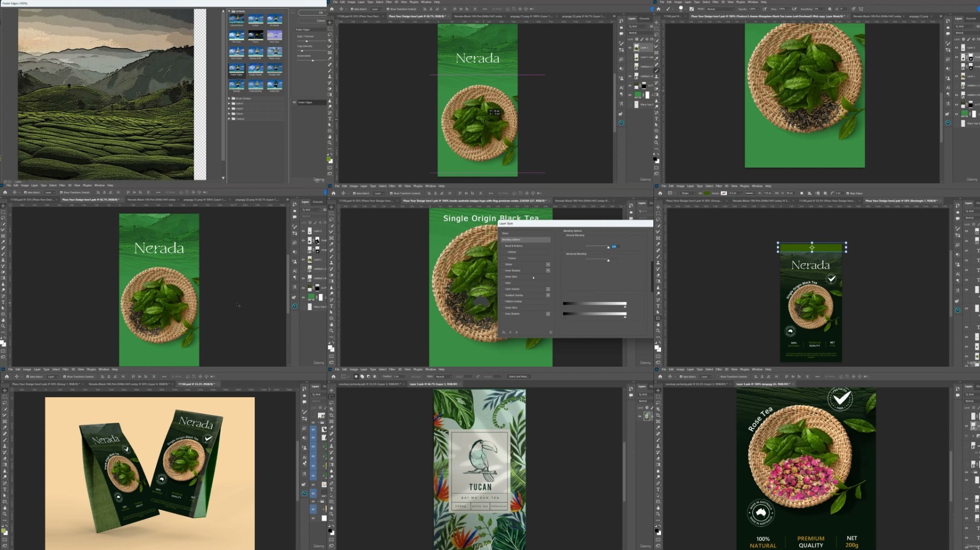
Task: Click the plus icon beside Stroke effect
Action: coord(548,264)
